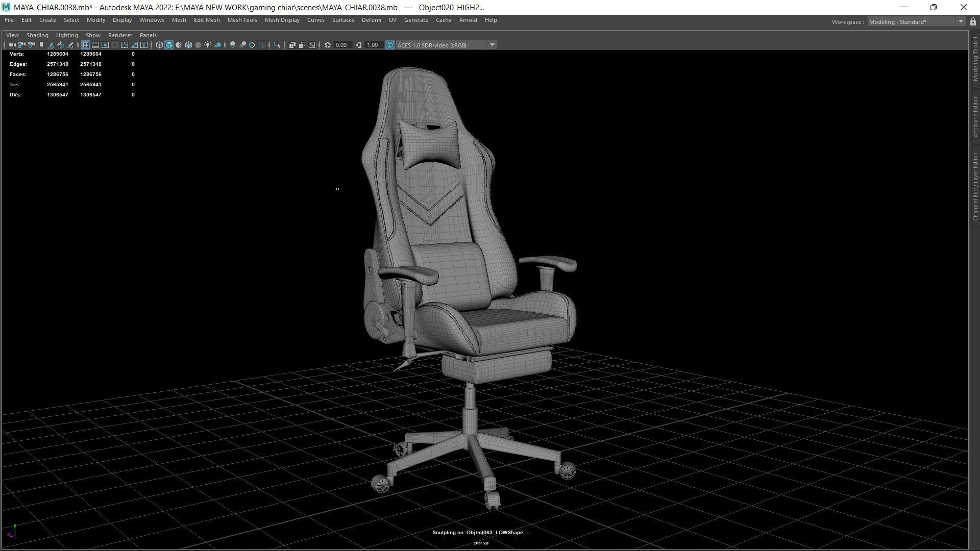
Task: Open the Edit menu
Action: [x=27, y=20]
